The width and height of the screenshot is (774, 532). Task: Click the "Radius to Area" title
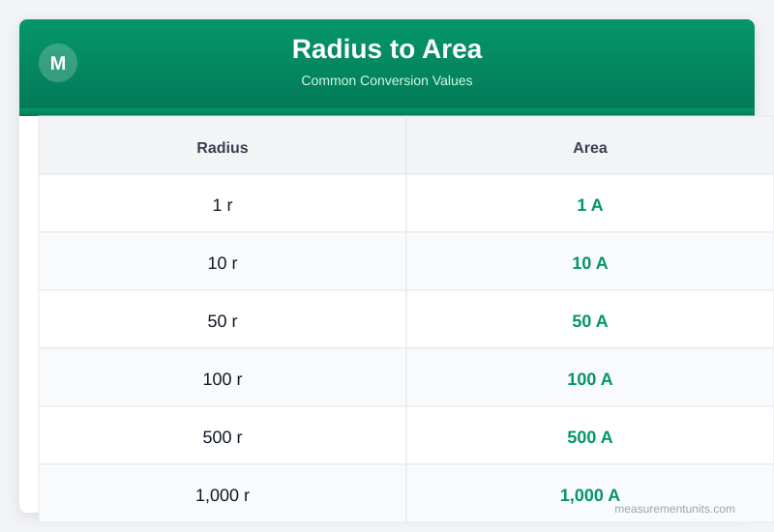click(x=386, y=49)
